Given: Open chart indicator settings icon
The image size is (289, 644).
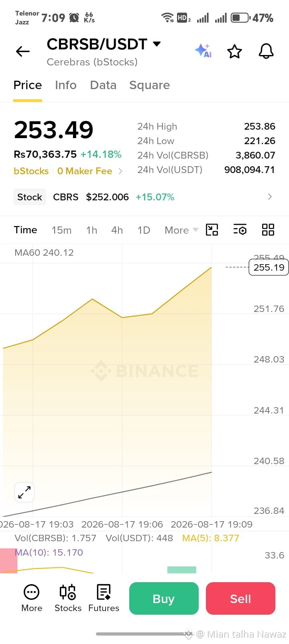Looking at the screenshot, I should (240, 230).
